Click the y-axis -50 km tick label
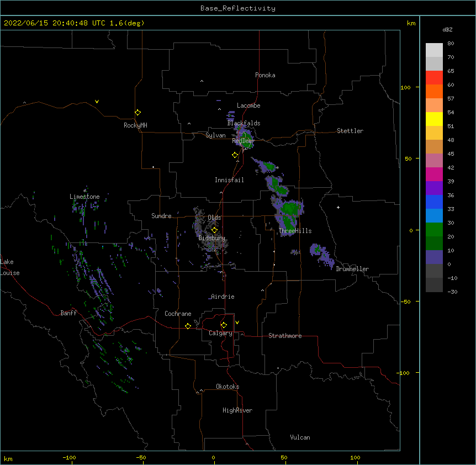 tap(405, 302)
